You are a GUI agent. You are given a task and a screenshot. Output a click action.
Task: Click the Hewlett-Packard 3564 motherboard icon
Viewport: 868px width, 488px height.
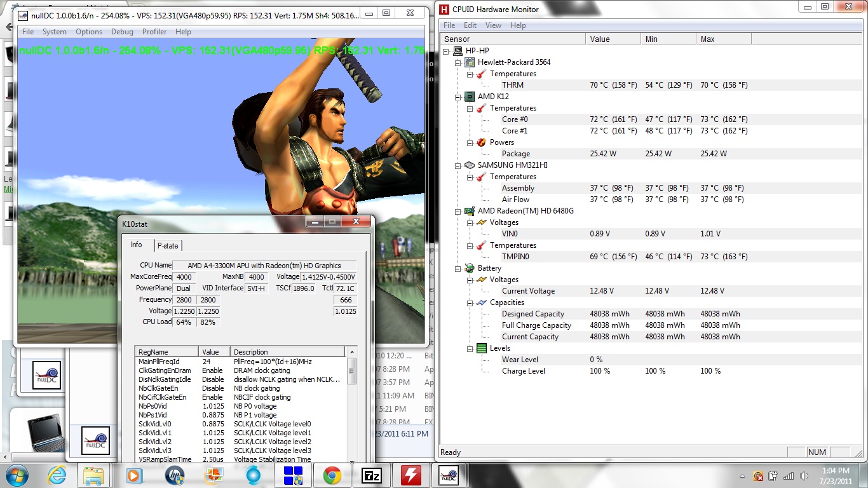470,62
